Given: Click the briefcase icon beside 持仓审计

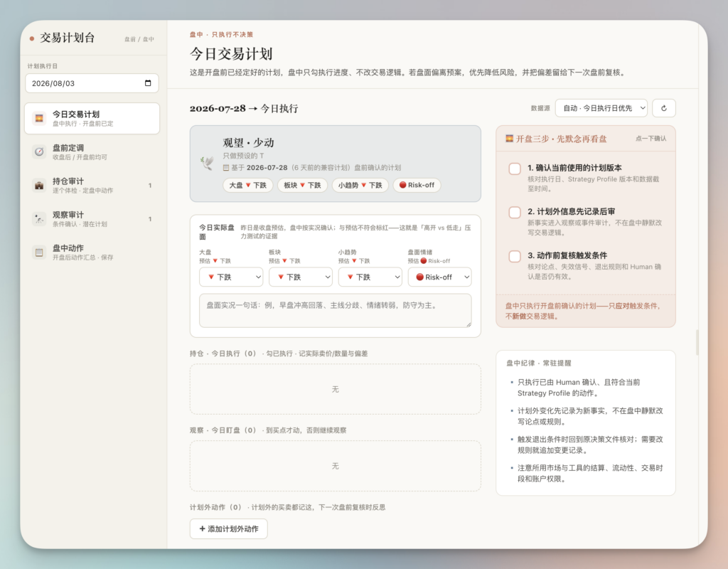Looking at the screenshot, I should tap(39, 186).
